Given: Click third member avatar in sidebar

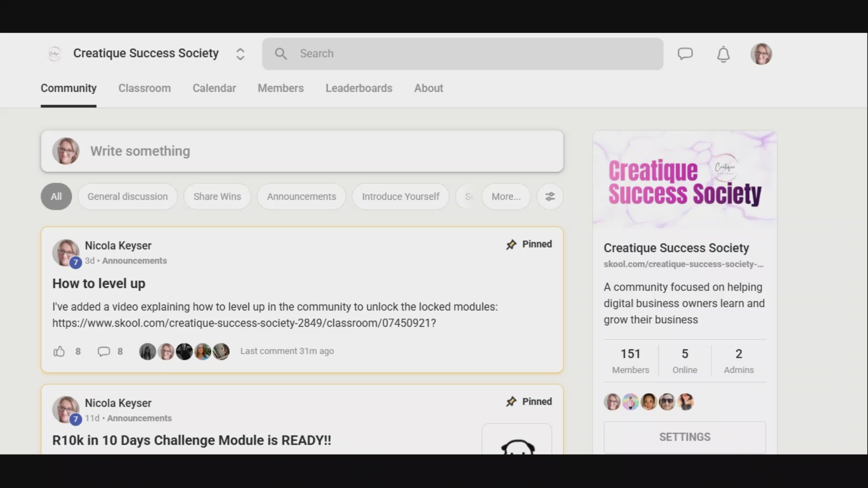Looking at the screenshot, I should 649,402.
